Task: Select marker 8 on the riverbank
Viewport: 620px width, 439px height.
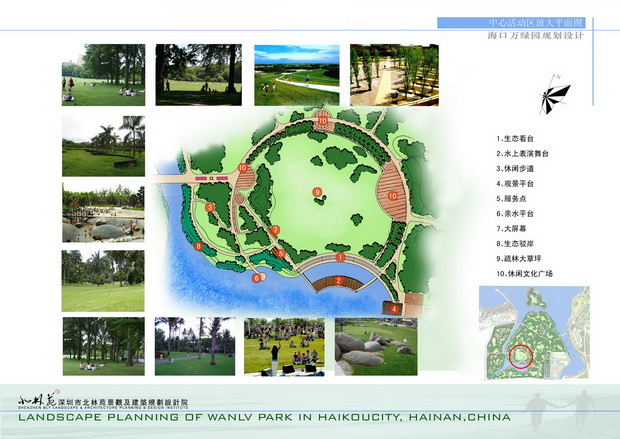Action: [x=199, y=246]
